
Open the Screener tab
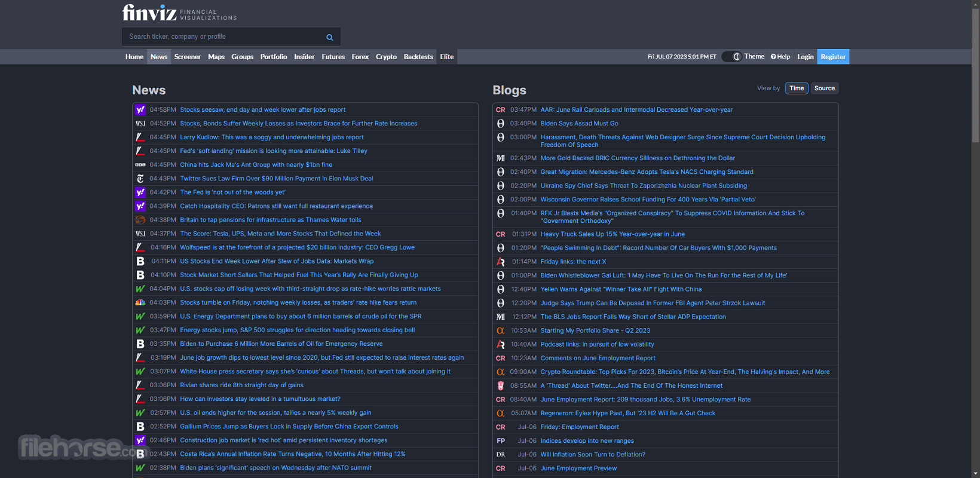[x=187, y=57]
